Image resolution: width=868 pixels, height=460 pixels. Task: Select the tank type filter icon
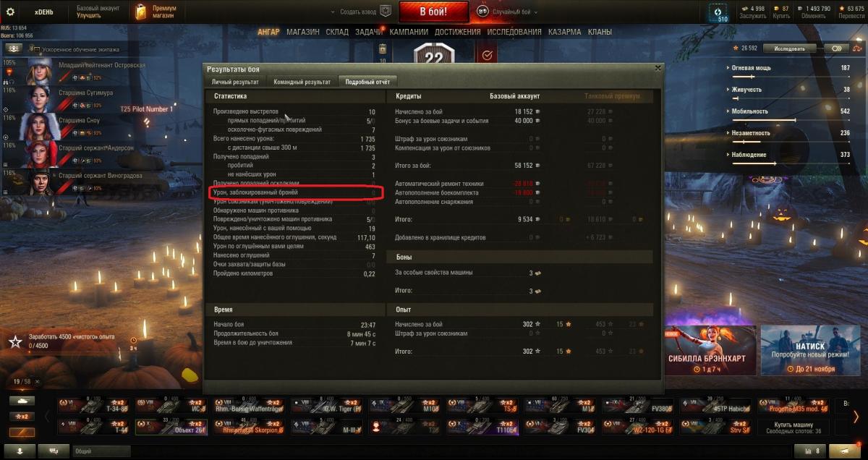pos(23,401)
